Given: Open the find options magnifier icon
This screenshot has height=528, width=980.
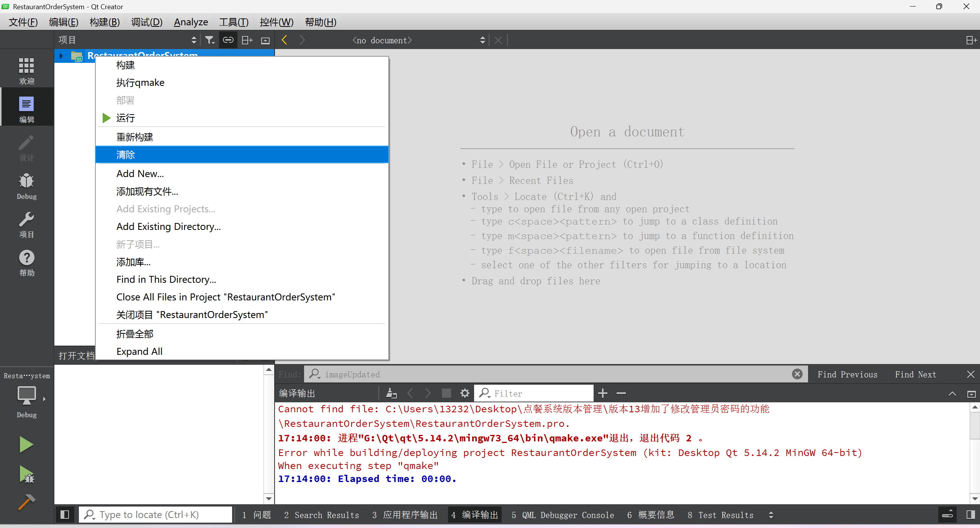Looking at the screenshot, I should 315,374.
